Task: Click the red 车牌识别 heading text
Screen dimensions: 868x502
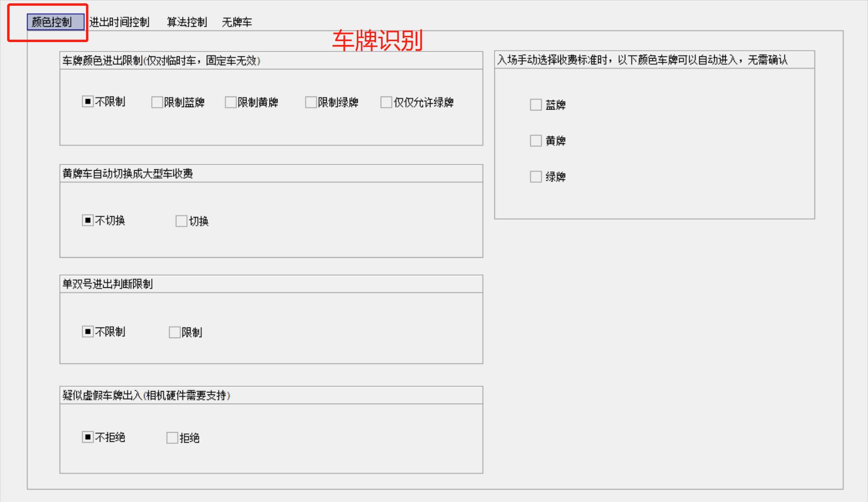Action: point(377,41)
